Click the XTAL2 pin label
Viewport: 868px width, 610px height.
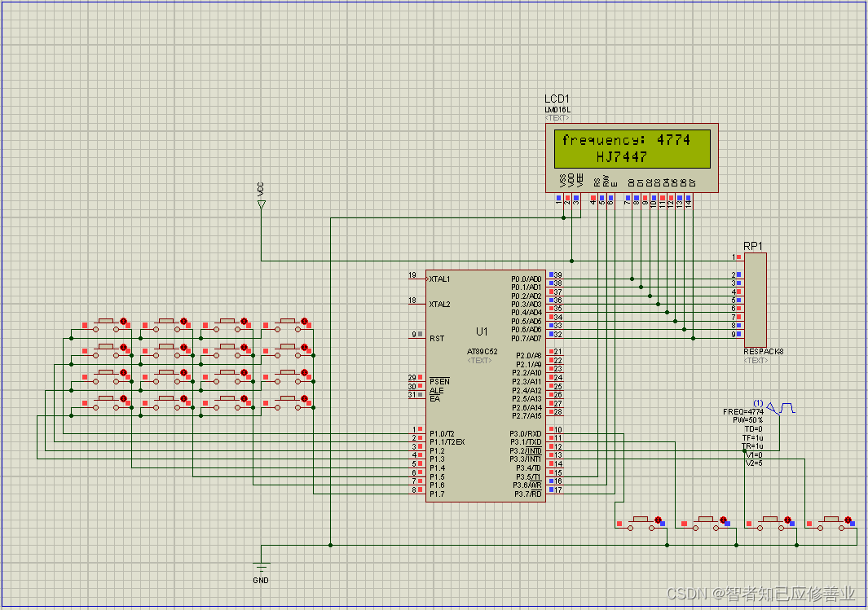point(439,305)
